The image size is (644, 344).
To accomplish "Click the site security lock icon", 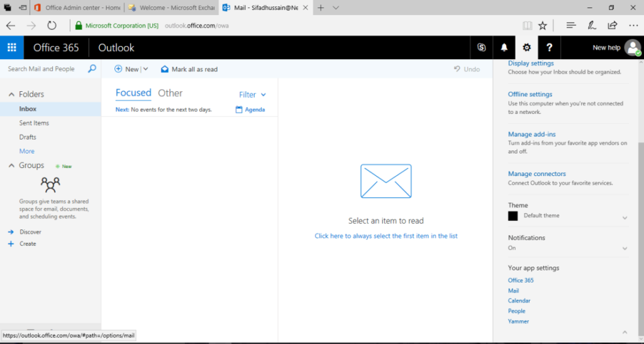I will [79, 25].
